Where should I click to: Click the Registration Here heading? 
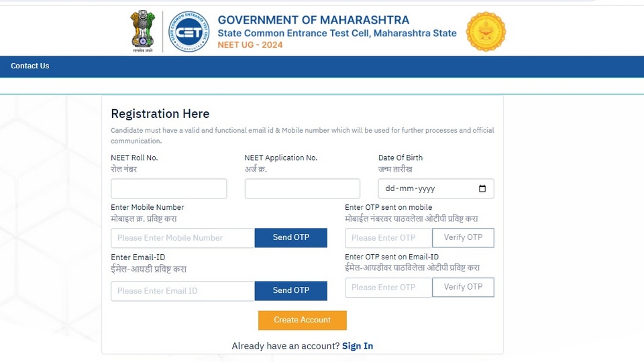[x=160, y=114]
